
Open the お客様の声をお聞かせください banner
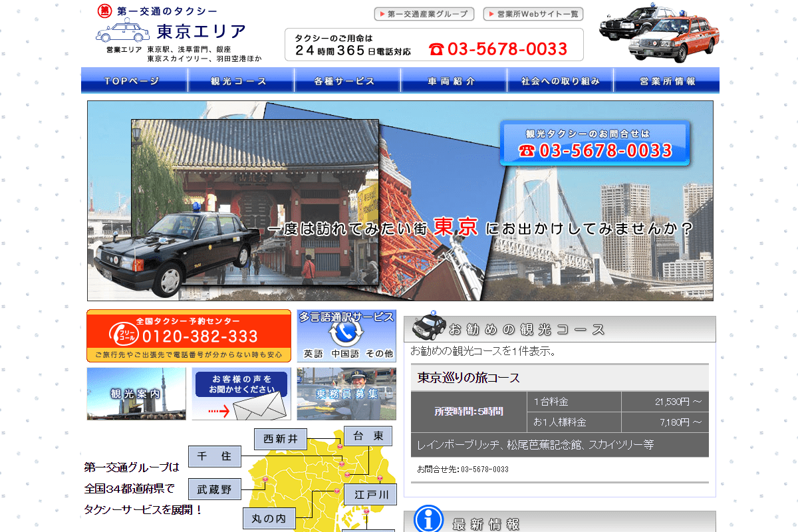(x=241, y=394)
